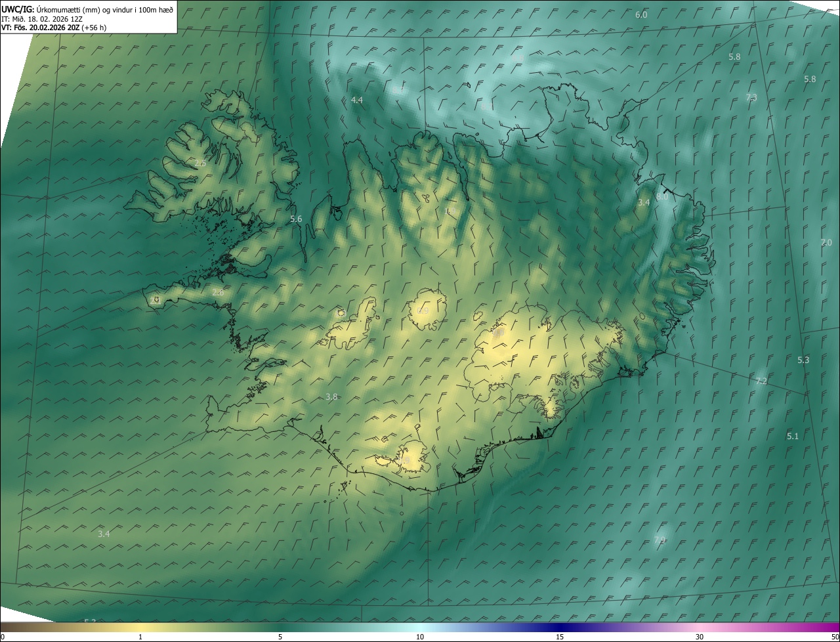Click the '5.1' value label on the map
Image resolution: width=840 pixels, height=642 pixels.
(x=793, y=436)
